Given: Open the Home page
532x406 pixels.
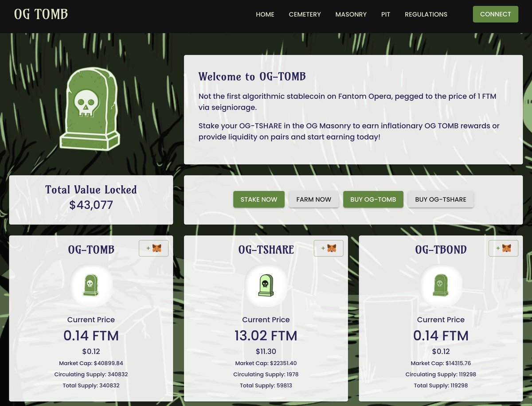Looking at the screenshot, I should coord(265,14).
